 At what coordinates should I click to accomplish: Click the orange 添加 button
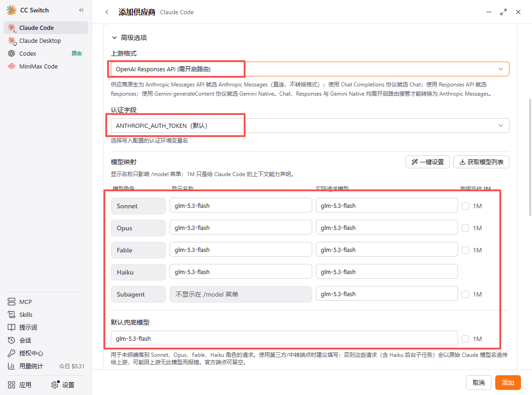508,383
